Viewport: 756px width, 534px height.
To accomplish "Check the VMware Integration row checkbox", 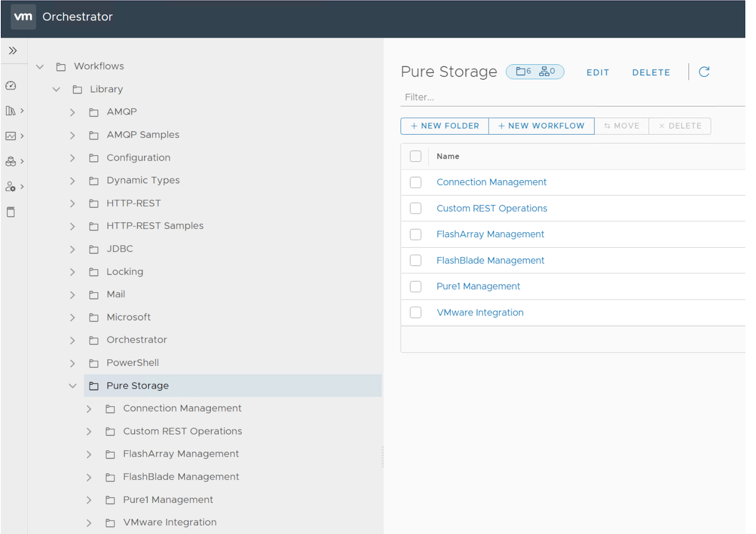I will [415, 312].
